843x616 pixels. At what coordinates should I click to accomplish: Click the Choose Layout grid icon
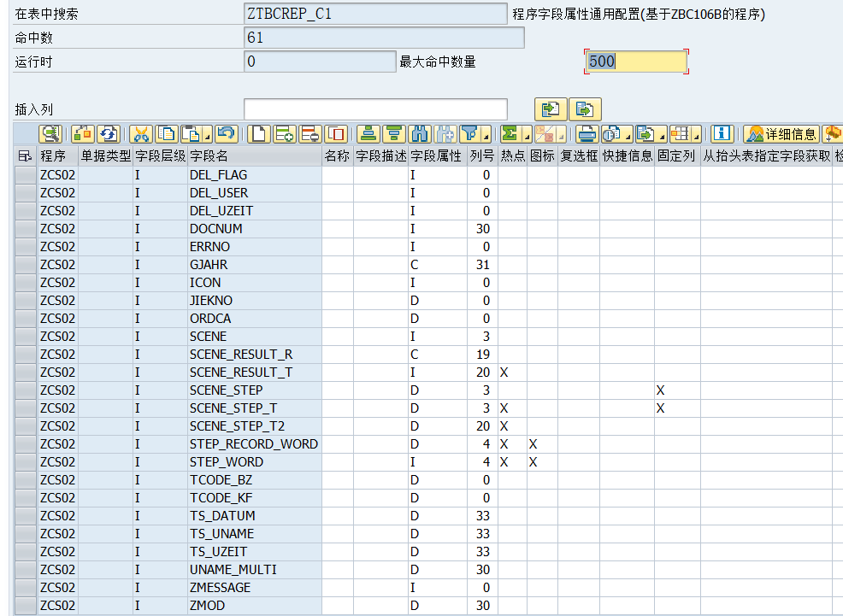[680, 133]
